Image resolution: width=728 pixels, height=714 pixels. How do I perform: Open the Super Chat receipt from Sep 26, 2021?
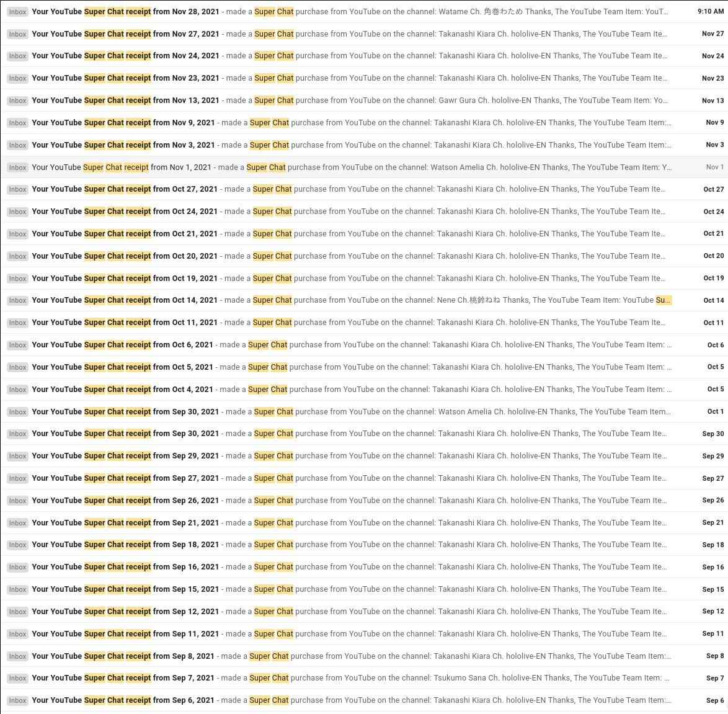(x=364, y=501)
